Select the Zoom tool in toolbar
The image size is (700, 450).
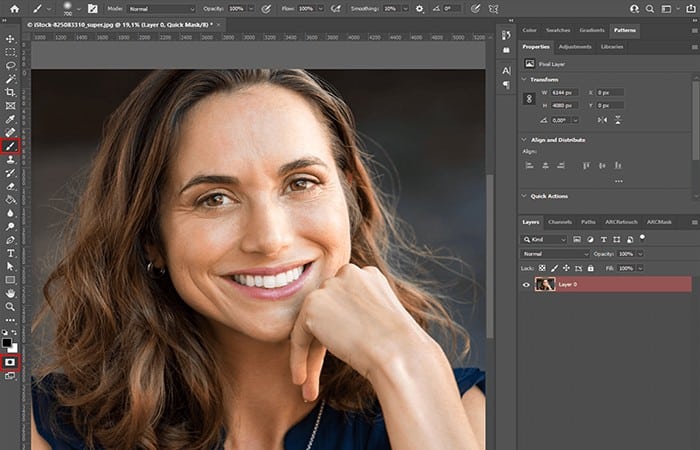pos(10,307)
